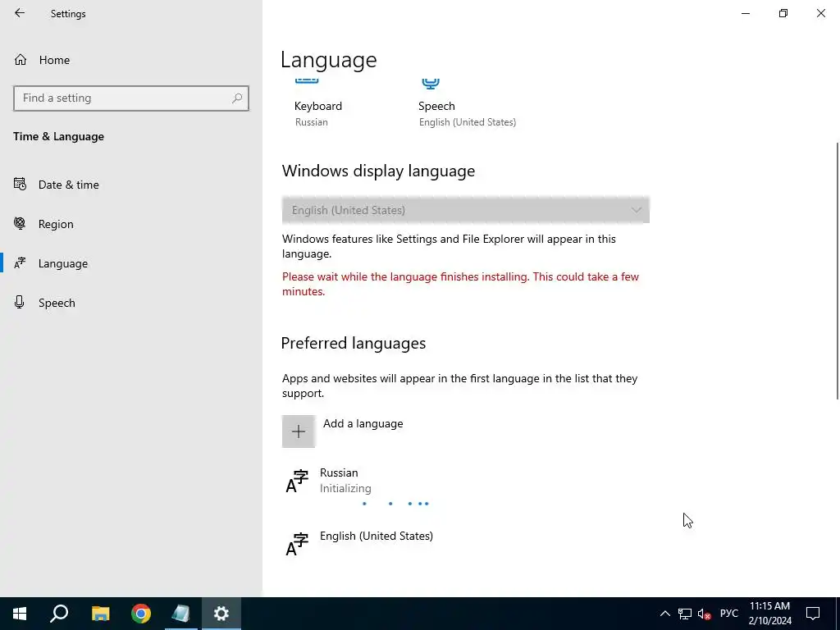Open Windows display language dropdown
Viewport: 840px width, 630px height.
(466, 210)
